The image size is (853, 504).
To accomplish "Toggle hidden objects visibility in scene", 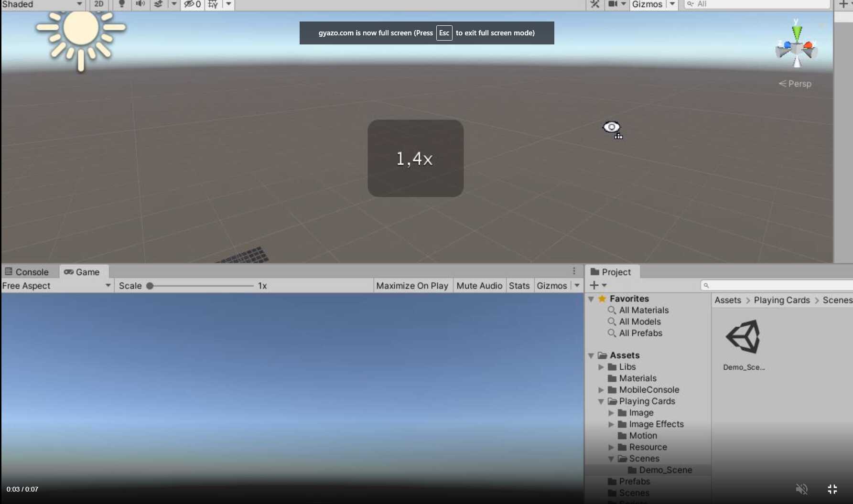I will (x=193, y=4).
